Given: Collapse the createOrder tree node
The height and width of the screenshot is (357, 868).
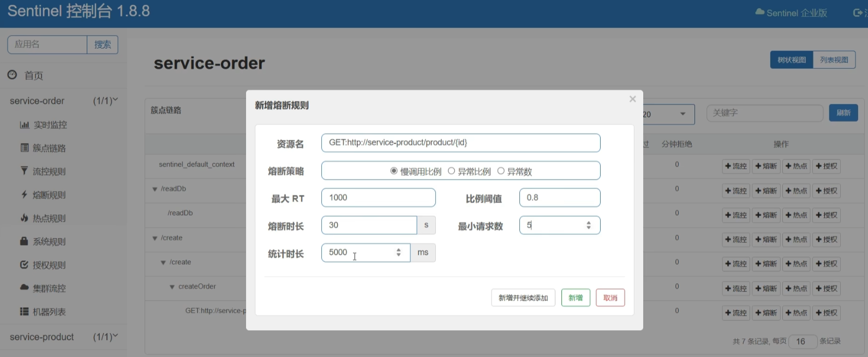Looking at the screenshot, I should (x=172, y=287).
